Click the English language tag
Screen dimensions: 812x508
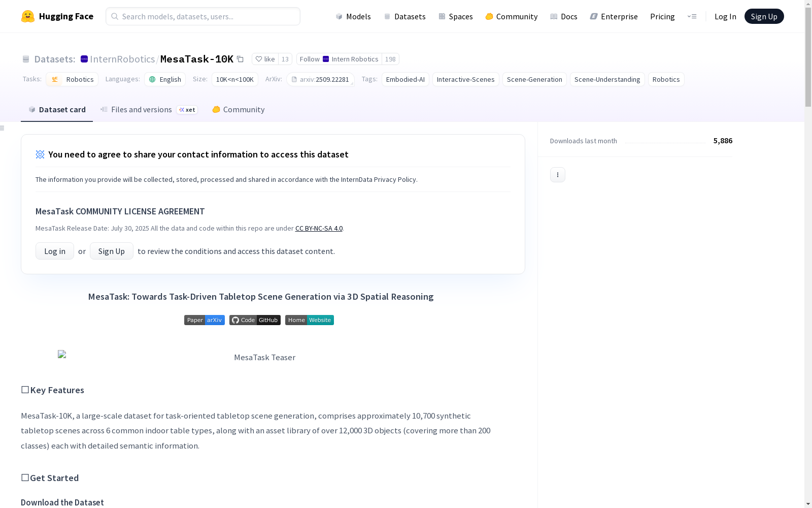[x=165, y=79]
